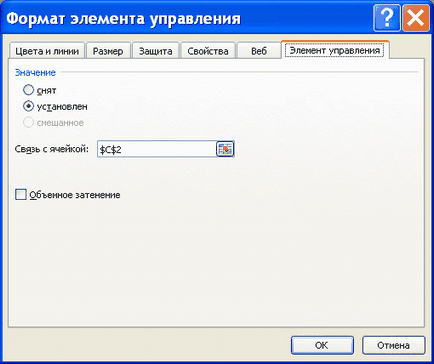Open the Веб tab
This screenshot has width=434, height=364.
pos(259,51)
